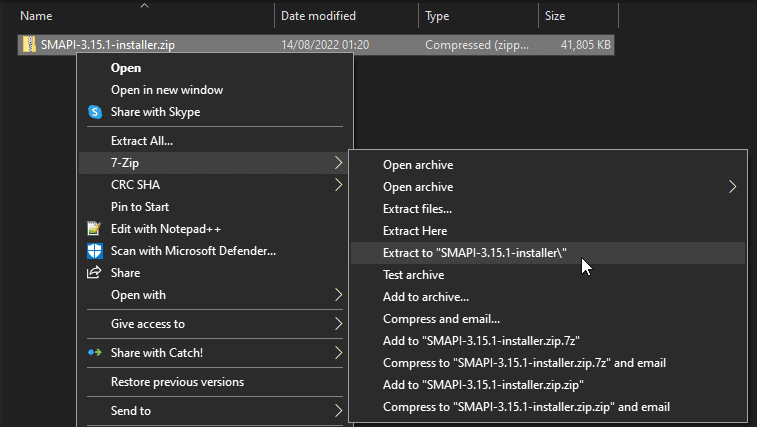
Task: Choose Extract to "SMAPI-3.15.1-installer\"
Action: (475, 253)
